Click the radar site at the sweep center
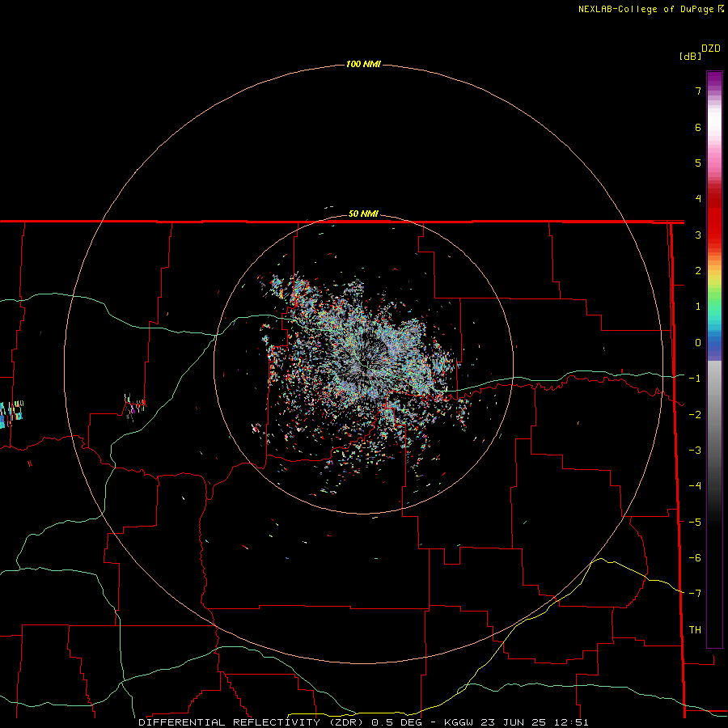 tap(363, 365)
